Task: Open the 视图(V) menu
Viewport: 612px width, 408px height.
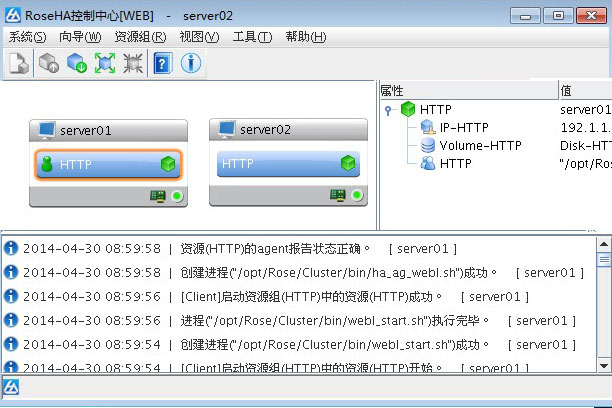Action: [199, 37]
